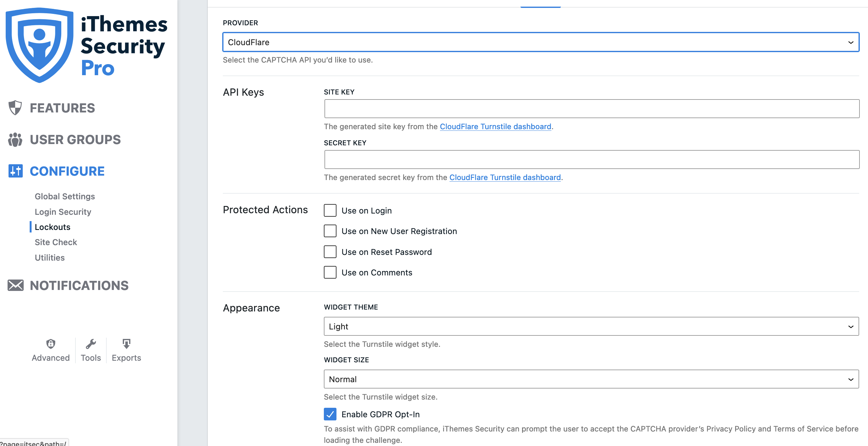Click the WIDGET SIZE label

pyautogui.click(x=346, y=360)
